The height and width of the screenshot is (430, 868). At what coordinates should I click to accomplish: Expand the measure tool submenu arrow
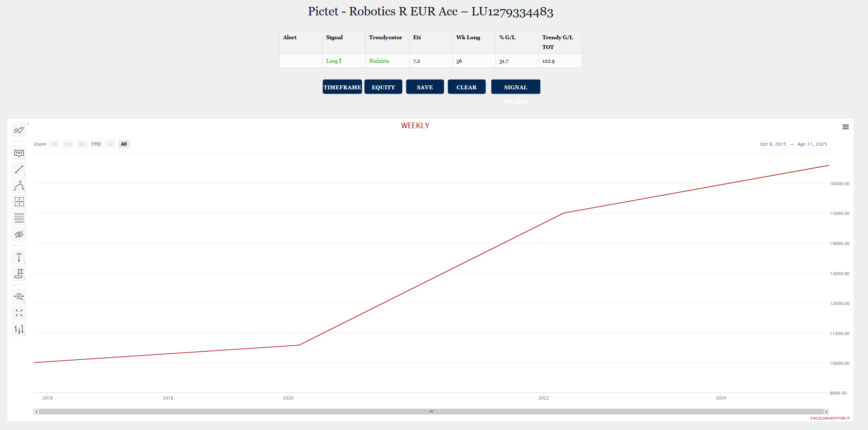coord(24,207)
